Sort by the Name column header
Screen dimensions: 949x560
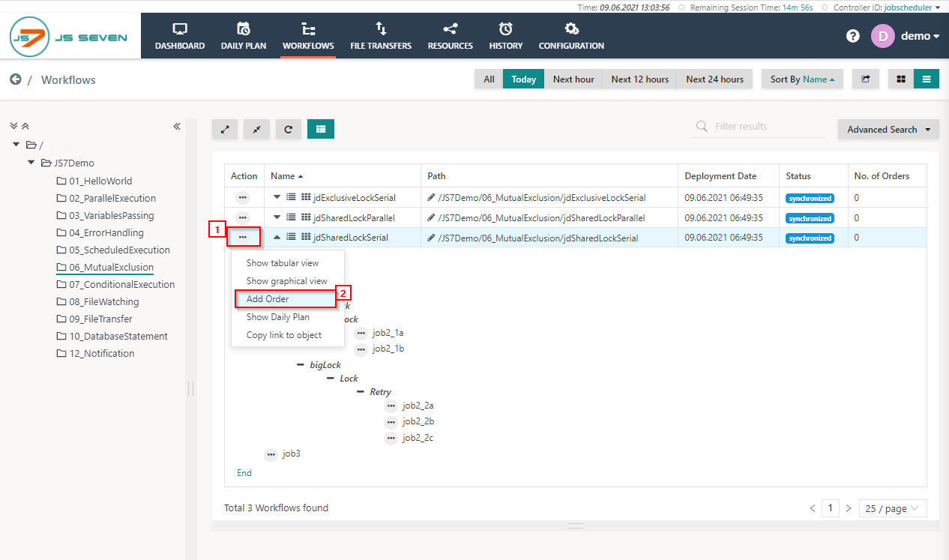tap(287, 176)
